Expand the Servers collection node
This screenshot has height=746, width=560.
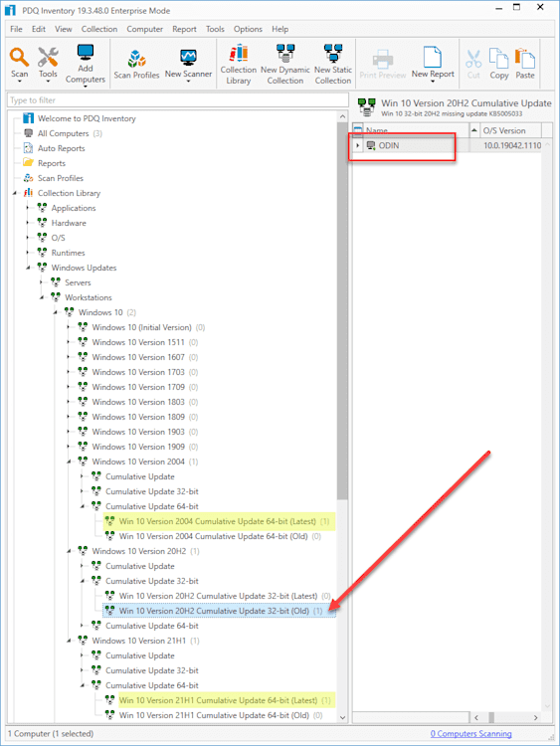[42, 282]
